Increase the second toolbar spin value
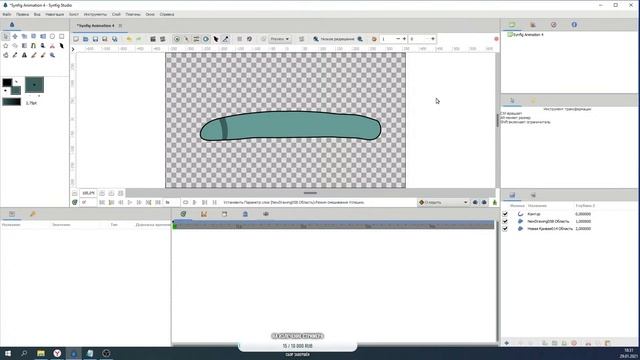Screen dimensions: 640x360 pos(433,39)
